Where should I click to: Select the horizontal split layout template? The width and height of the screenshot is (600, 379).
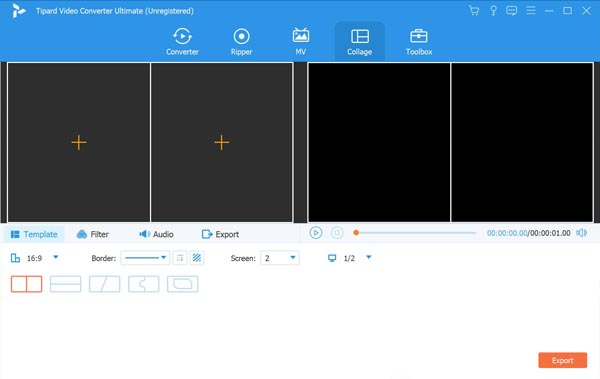coord(65,284)
